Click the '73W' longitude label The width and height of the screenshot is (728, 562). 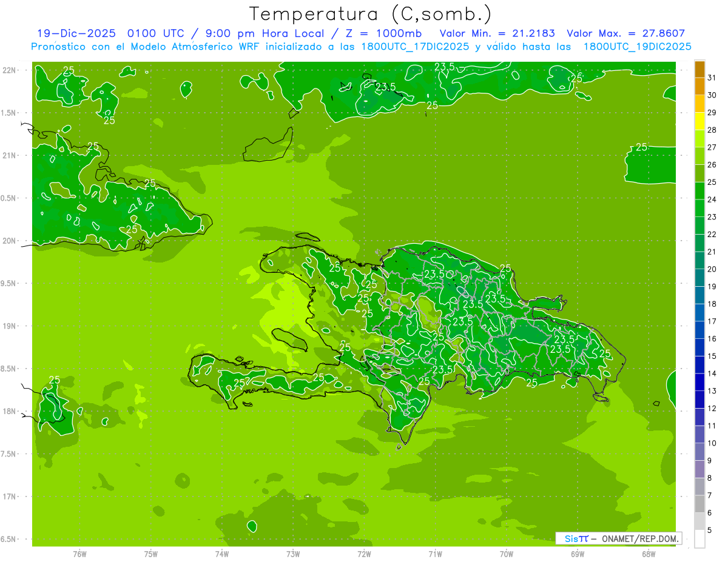(293, 554)
